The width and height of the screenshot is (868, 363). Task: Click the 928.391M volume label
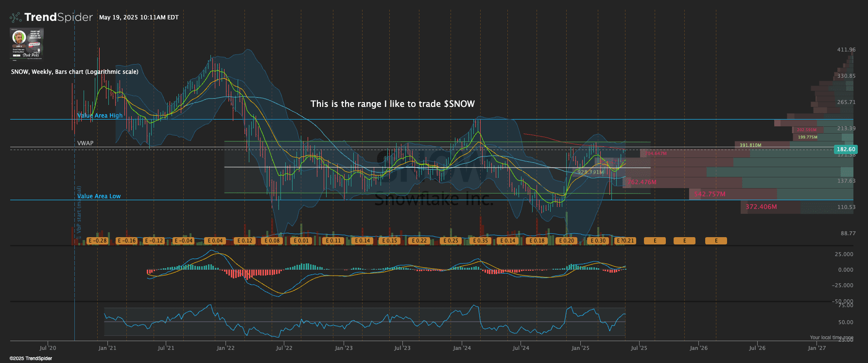[590, 172]
